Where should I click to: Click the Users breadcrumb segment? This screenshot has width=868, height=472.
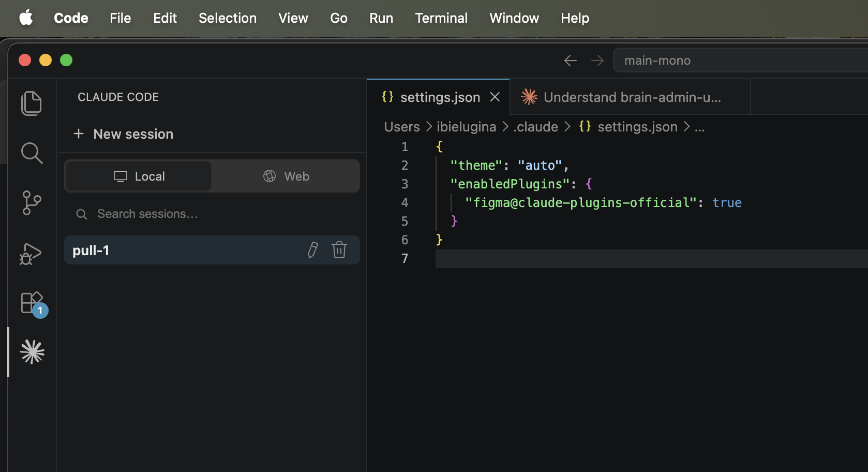click(402, 127)
